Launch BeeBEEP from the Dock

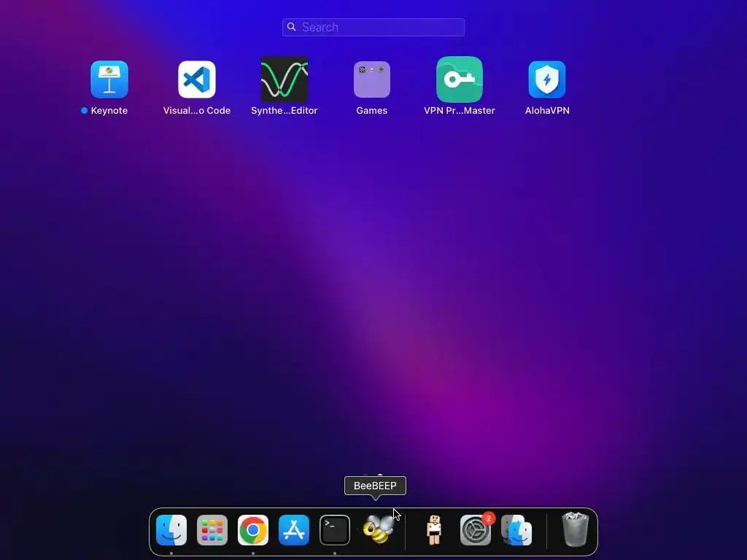(x=379, y=530)
